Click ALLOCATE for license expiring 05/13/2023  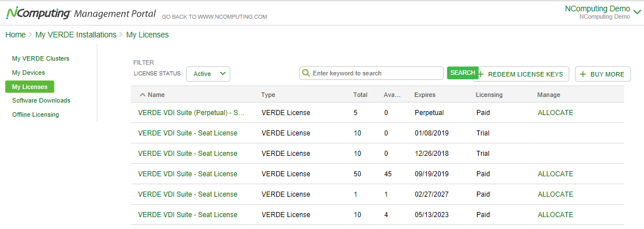tap(555, 215)
